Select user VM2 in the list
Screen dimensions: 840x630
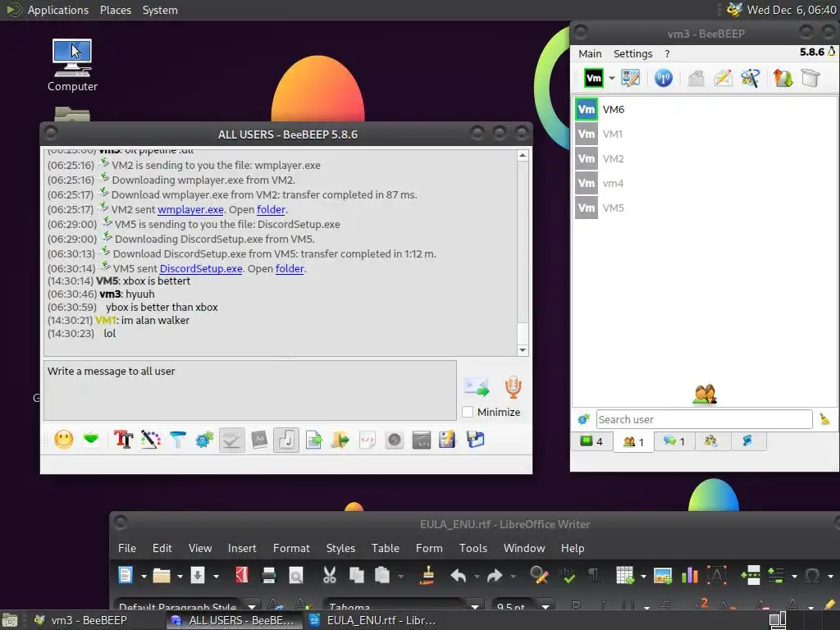705,158
